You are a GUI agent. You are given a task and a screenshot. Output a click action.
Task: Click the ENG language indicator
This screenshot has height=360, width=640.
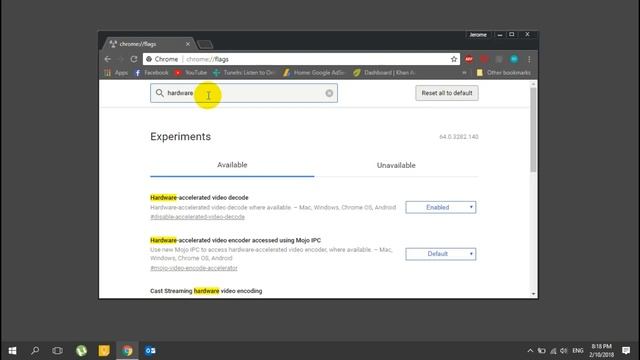click(578, 351)
